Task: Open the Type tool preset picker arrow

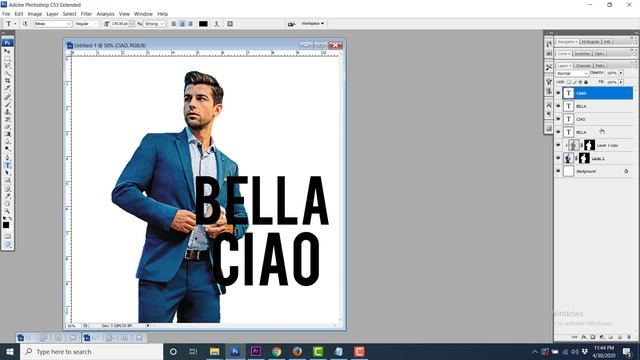Action: coord(15,24)
